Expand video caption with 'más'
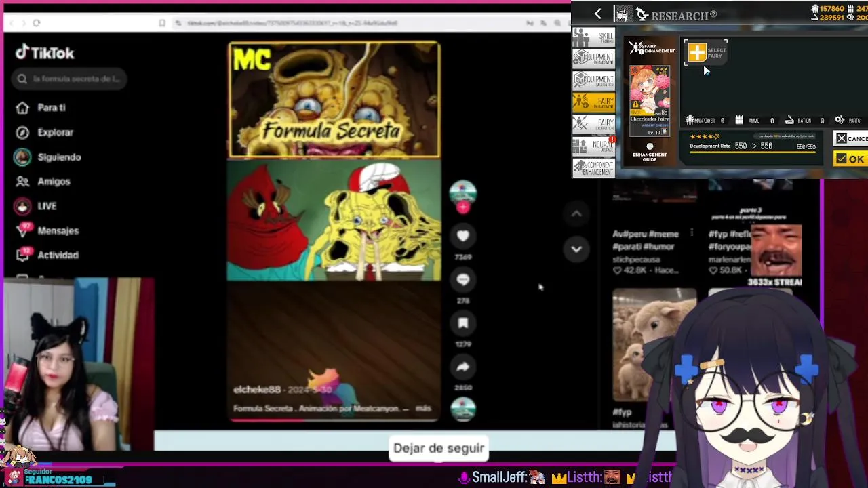This screenshot has width=868, height=488. [x=423, y=409]
